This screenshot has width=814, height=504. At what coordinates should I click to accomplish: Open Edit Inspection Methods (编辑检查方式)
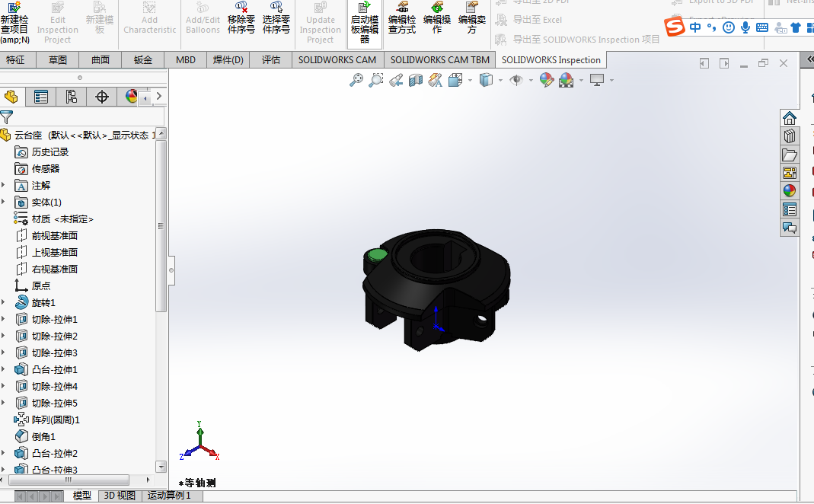coord(402,19)
